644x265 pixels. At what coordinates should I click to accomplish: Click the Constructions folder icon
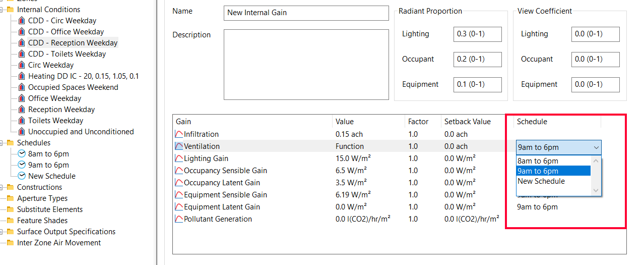point(10,187)
